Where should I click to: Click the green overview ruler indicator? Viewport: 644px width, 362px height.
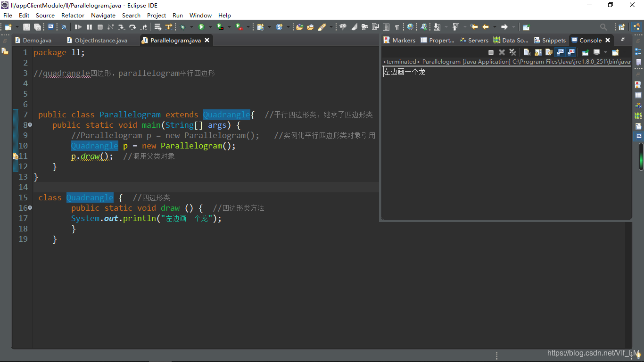pos(641,156)
